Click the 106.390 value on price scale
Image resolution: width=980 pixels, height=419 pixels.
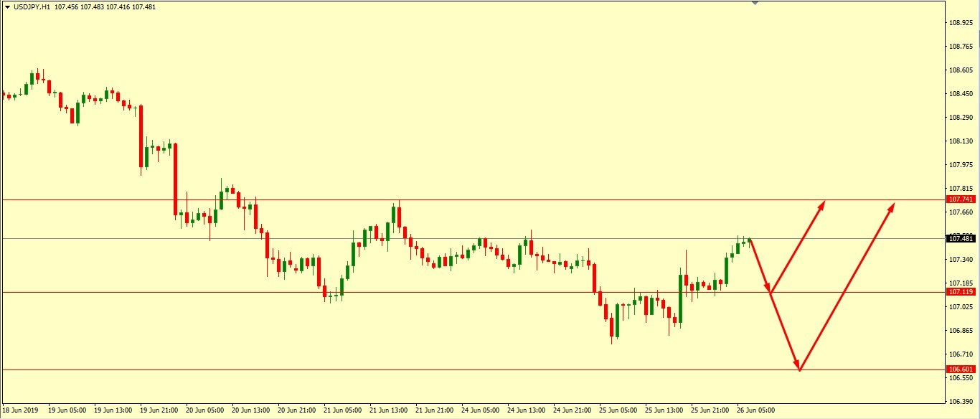[961, 401]
